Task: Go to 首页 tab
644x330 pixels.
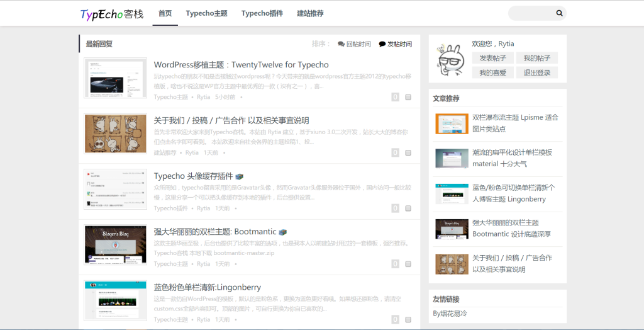Action: (165, 13)
